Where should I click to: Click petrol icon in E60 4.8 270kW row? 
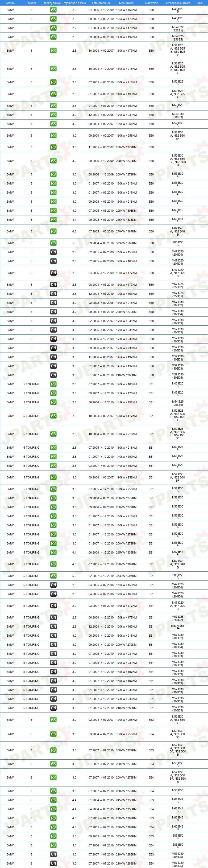click(53, 231)
